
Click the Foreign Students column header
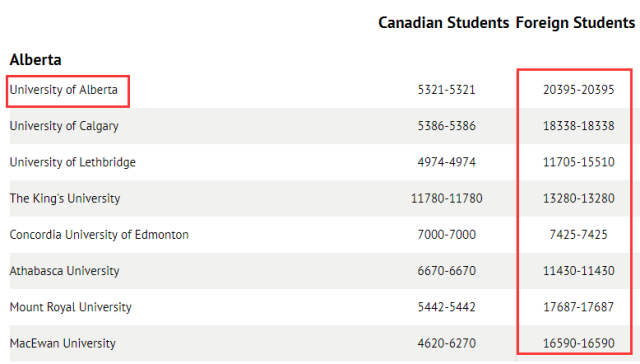[x=575, y=23]
